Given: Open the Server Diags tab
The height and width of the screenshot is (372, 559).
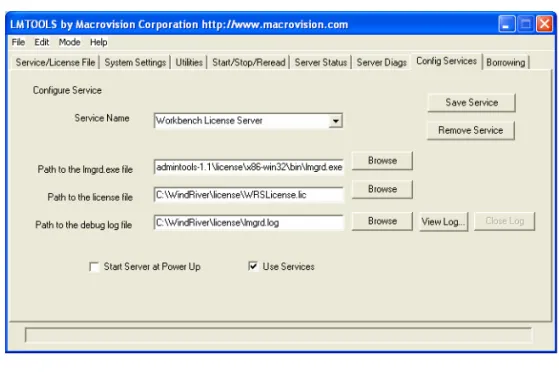Looking at the screenshot, I should [x=381, y=62].
